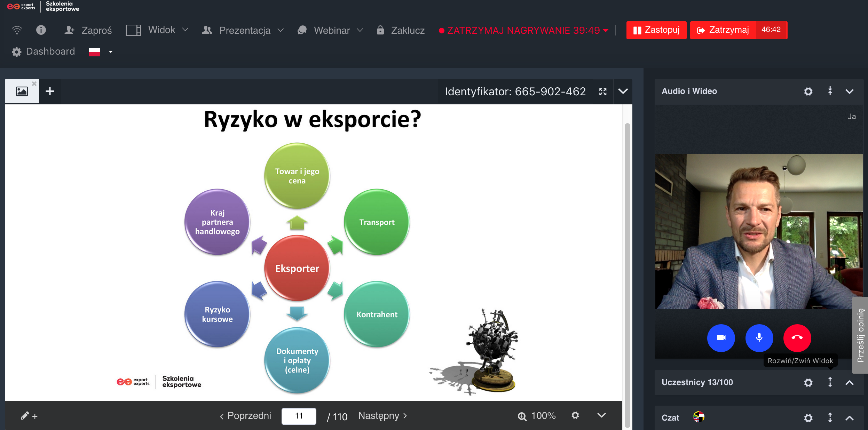This screenshot has height=430, width=868.
Task: Click the Wi-Fi connection status icon
Action: point(17,30)
